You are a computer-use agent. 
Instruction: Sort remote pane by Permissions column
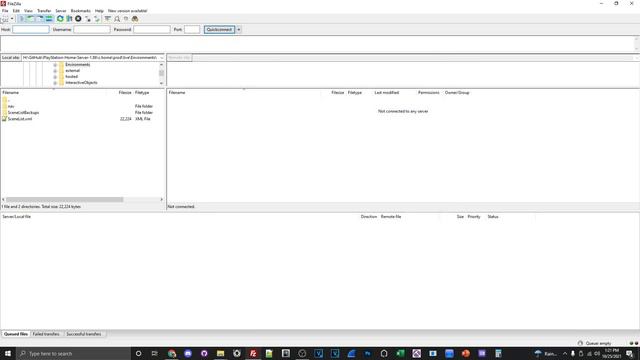429,93
